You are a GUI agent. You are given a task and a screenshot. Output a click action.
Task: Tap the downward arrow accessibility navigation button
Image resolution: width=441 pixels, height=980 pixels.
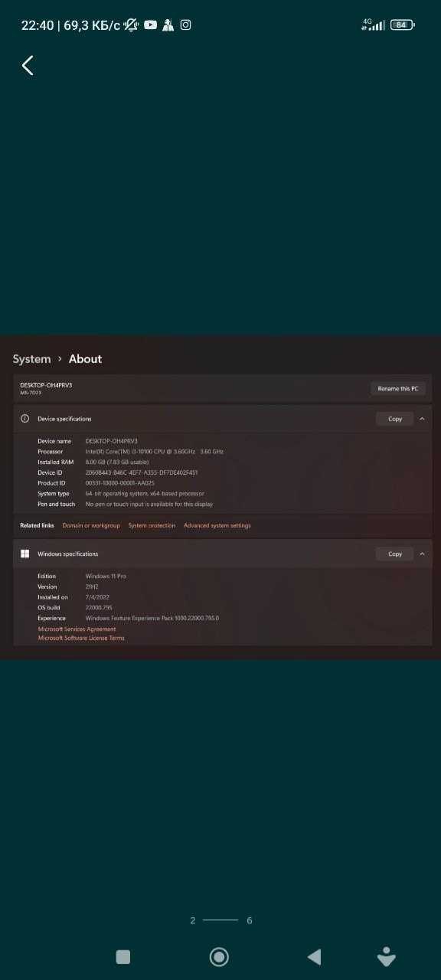(387, 956)
